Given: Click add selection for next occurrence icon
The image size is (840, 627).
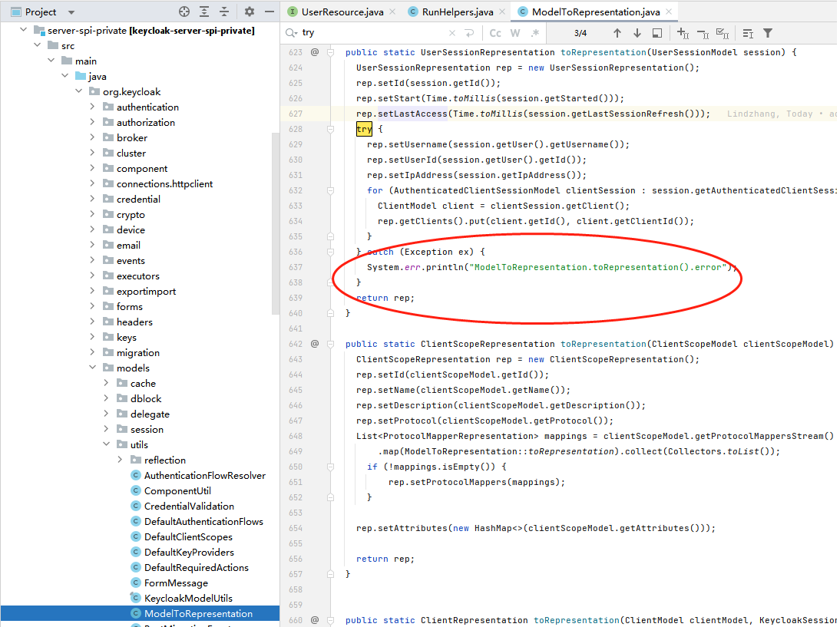Looking at the screenshot, I should tap(683, 33).
